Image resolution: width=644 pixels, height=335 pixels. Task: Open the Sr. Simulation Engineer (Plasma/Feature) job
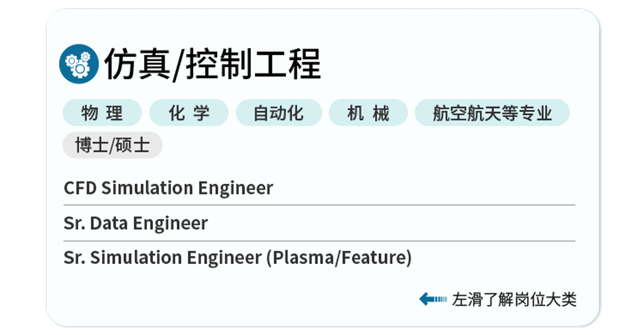(x=237, y=257)
